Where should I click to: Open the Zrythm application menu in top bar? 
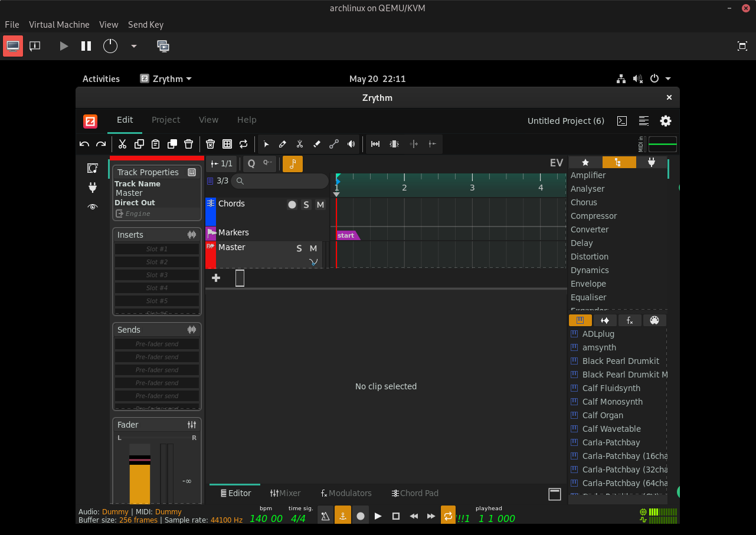[166, 79]
